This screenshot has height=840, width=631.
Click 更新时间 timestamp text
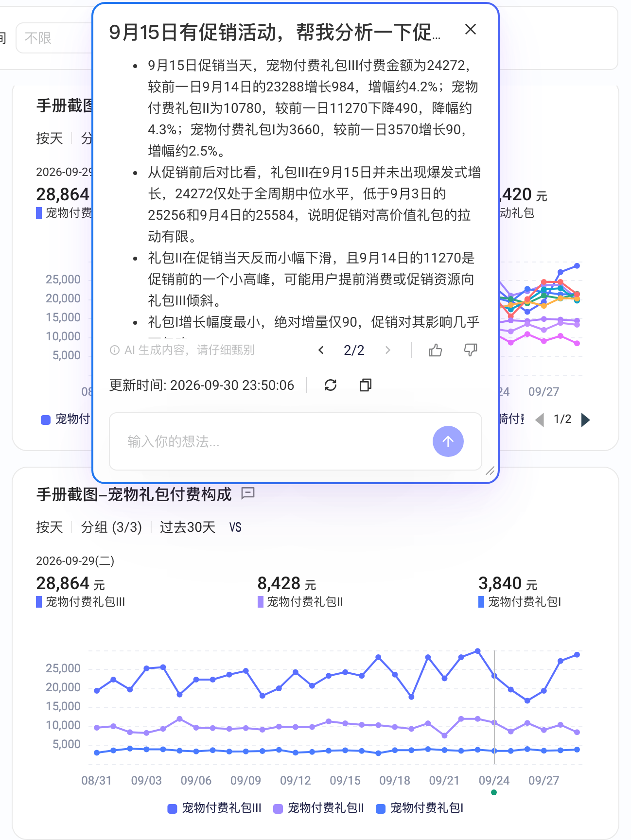pyautogui.click(x=202, y=385)
